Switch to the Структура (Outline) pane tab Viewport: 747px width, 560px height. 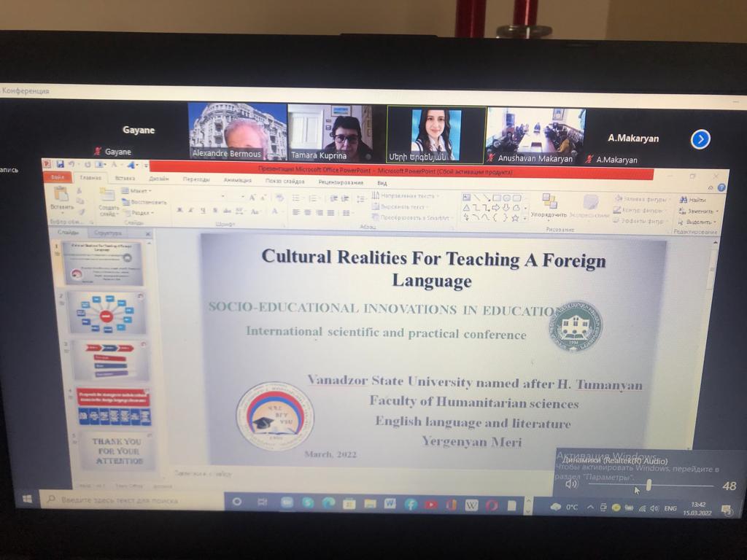(108, 233)
